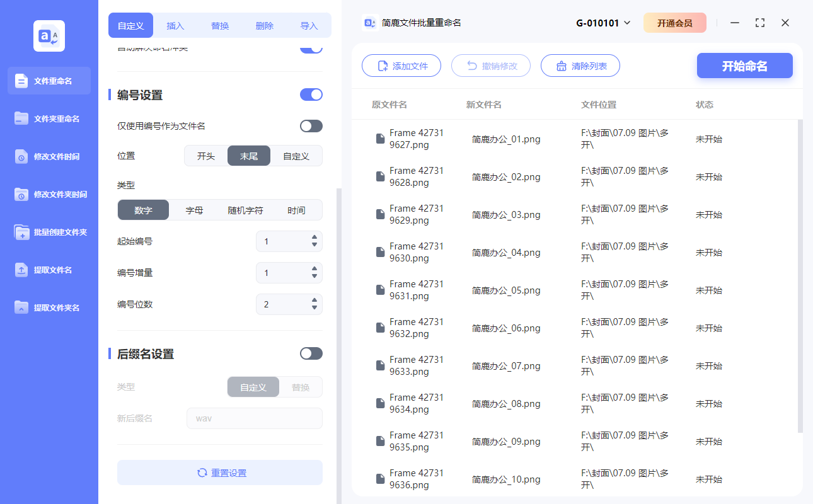
Task: Open the 批量创建文件夹 tool
Action: coord(49,232)
